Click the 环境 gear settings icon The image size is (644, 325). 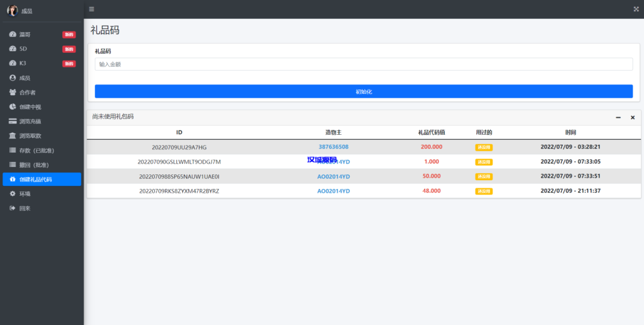13,194
